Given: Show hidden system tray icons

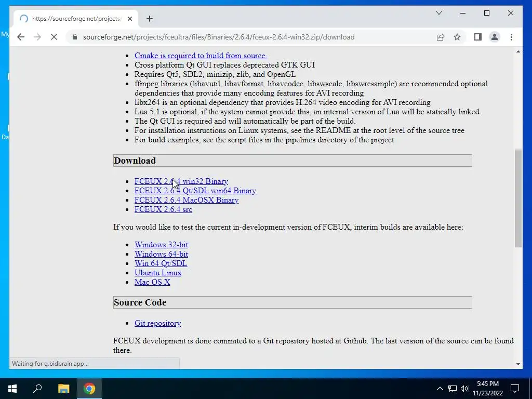Looking at the screenshot, I should (x=440, y=389).
